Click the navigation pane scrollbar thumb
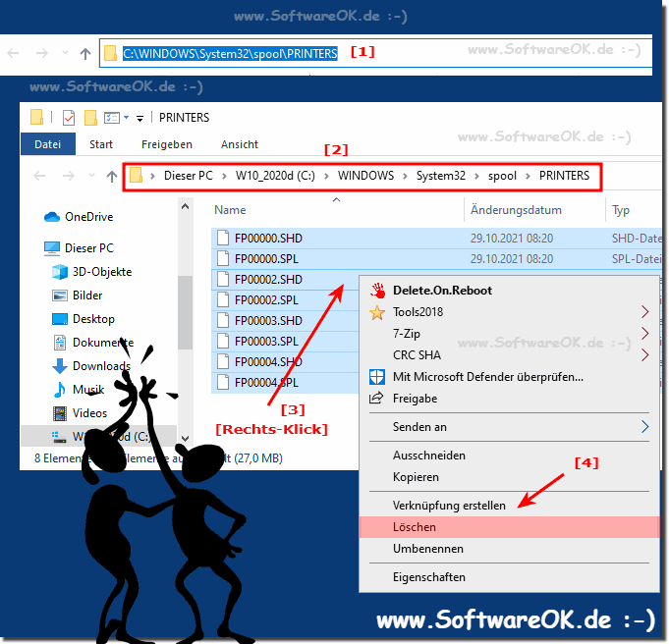 click(185, 312)
